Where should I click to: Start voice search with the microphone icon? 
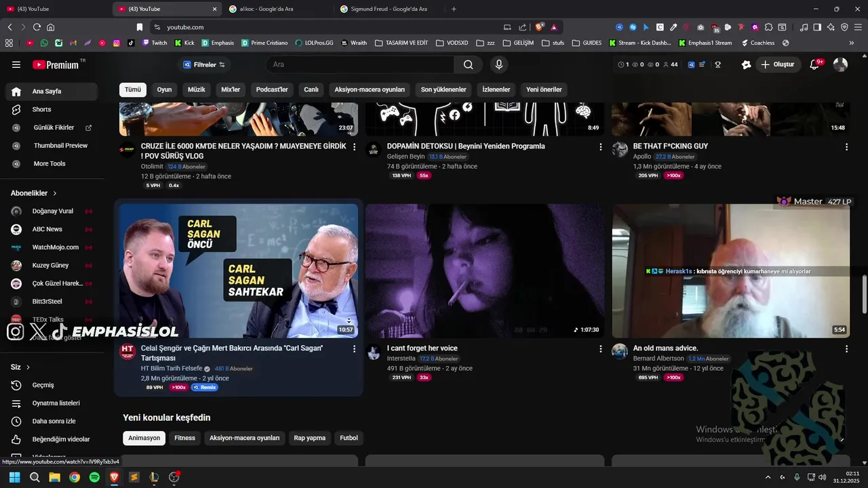point(499,64)
